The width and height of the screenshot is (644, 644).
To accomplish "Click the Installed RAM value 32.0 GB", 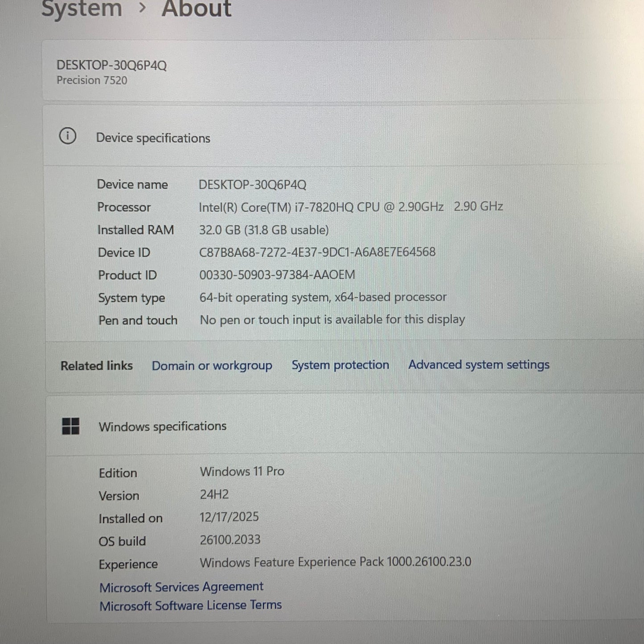I will click(x=264, y=230).
